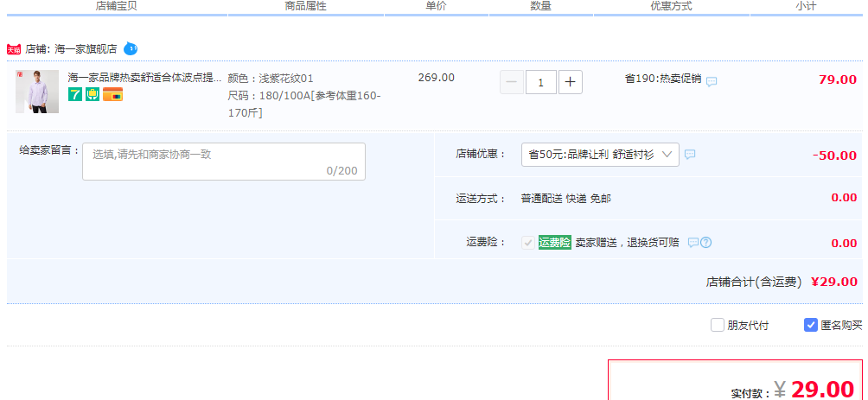Click the green 运费险 label tag
The width and height of the screenshot is (868, 400).
tap(555, 242)
